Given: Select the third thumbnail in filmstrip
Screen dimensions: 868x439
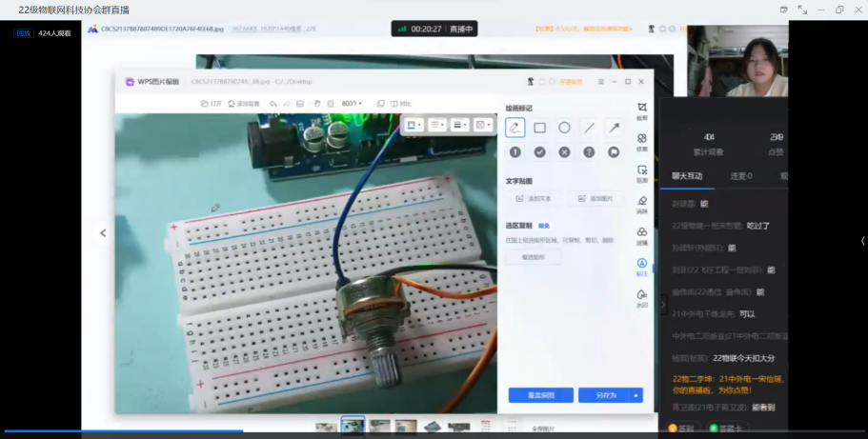Looking at the screenshot, I should tap(380, 428).
